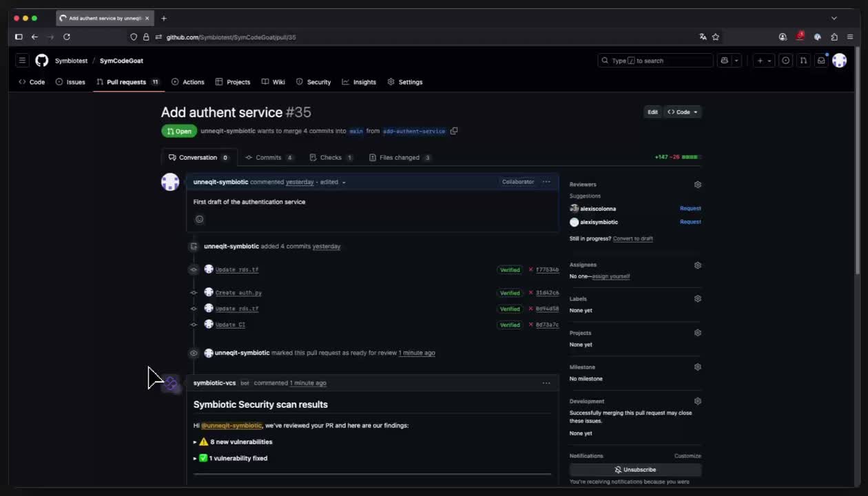Image resolution: width=868 pixels, height=496 pixels.
Task: Open the Actions repository tab
Action: [x=188, y=82]
